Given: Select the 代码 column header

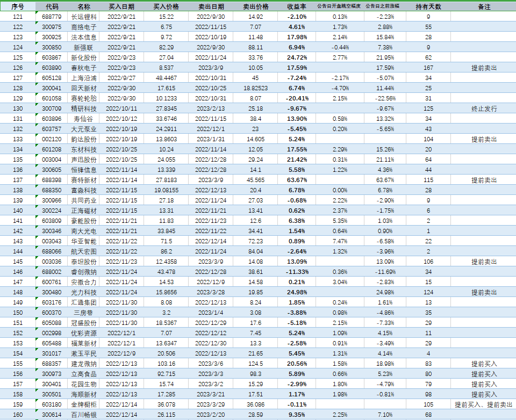Looking at the screenshot, I should (52, 6).
